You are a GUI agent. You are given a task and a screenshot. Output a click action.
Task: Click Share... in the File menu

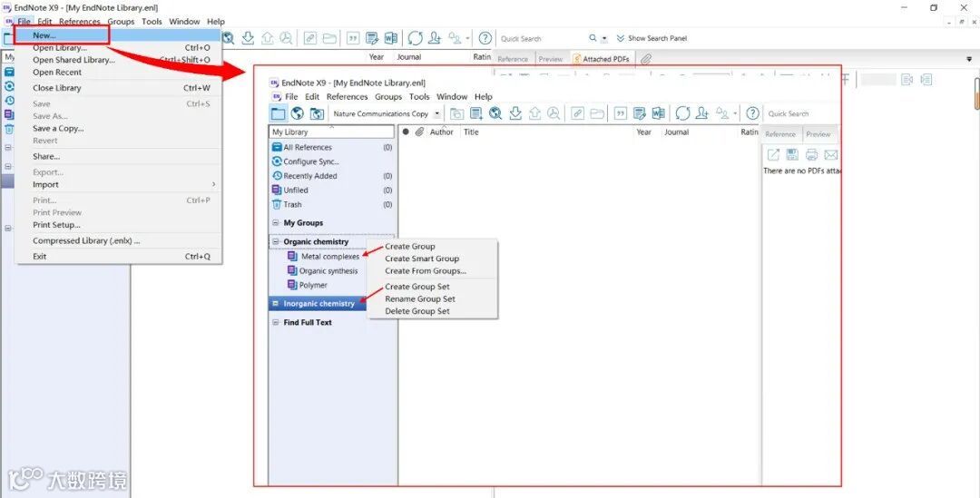pos(46,157)
